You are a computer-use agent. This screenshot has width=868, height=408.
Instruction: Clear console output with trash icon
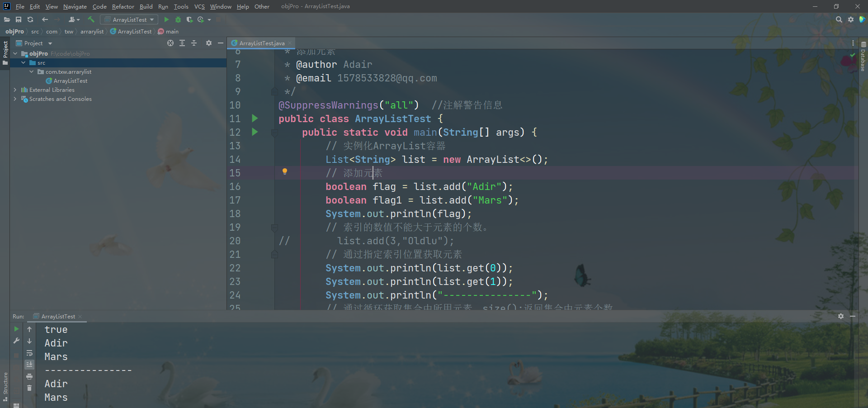pos(29,388)
